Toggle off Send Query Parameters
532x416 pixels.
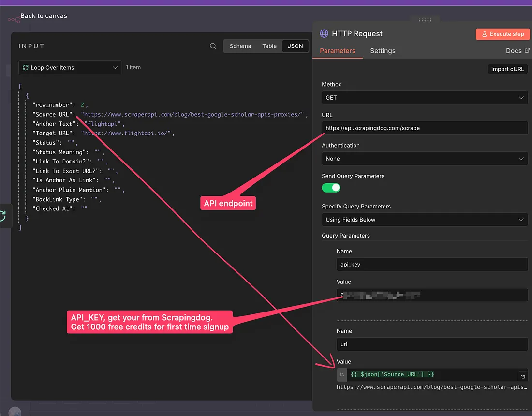pyautogui.click(x=331, y=188)
